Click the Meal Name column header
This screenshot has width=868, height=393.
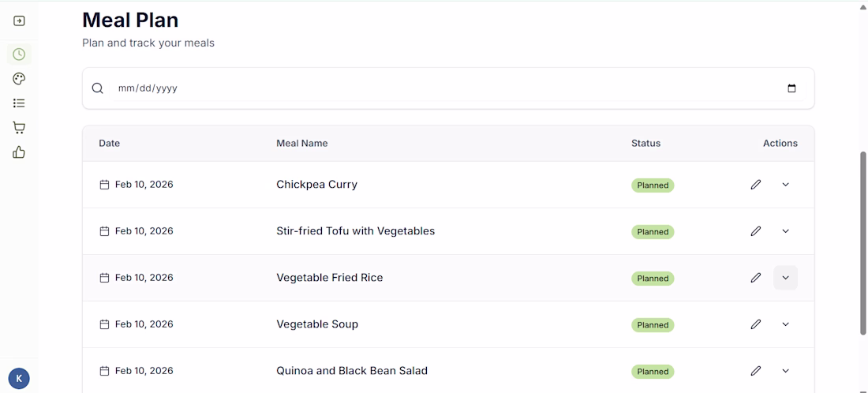(x=301, y=144)
